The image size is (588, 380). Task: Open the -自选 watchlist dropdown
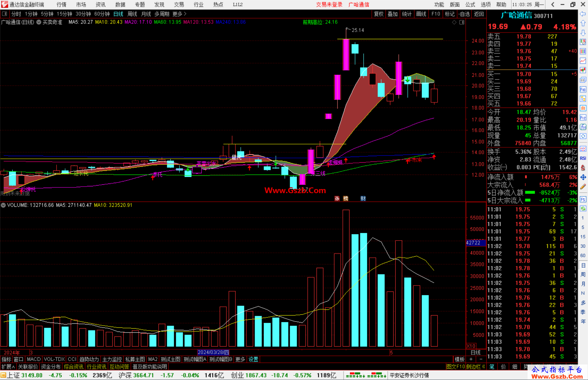click(464, 14)
